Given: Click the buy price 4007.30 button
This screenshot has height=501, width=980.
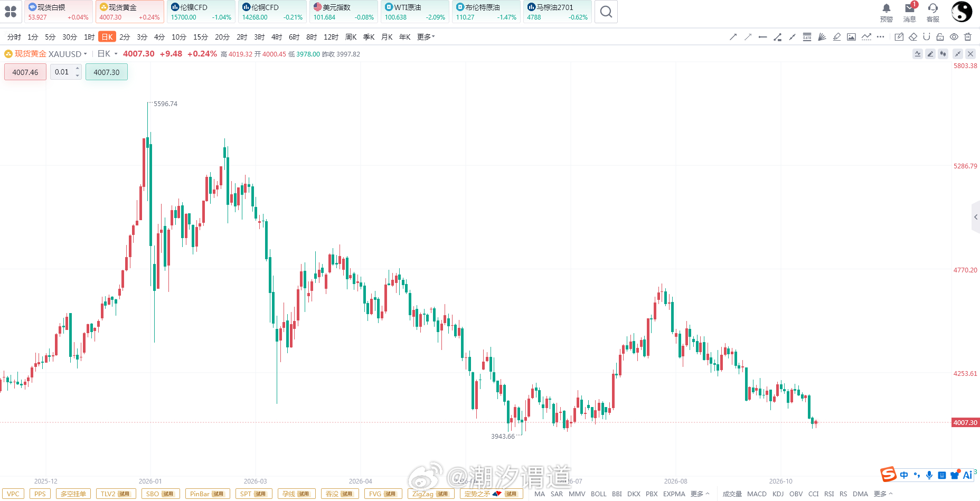Looking at the screenshot, I should [x=107, y=72].
